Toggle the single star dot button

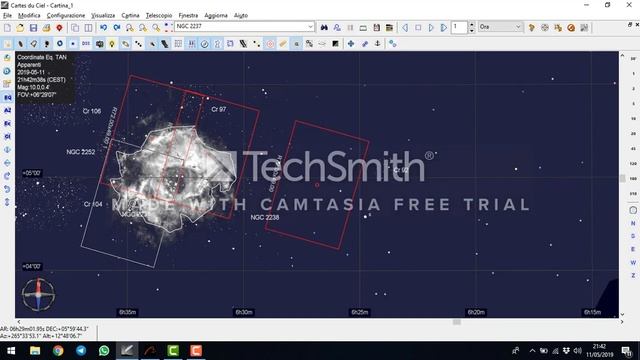[x=73, y=44]
